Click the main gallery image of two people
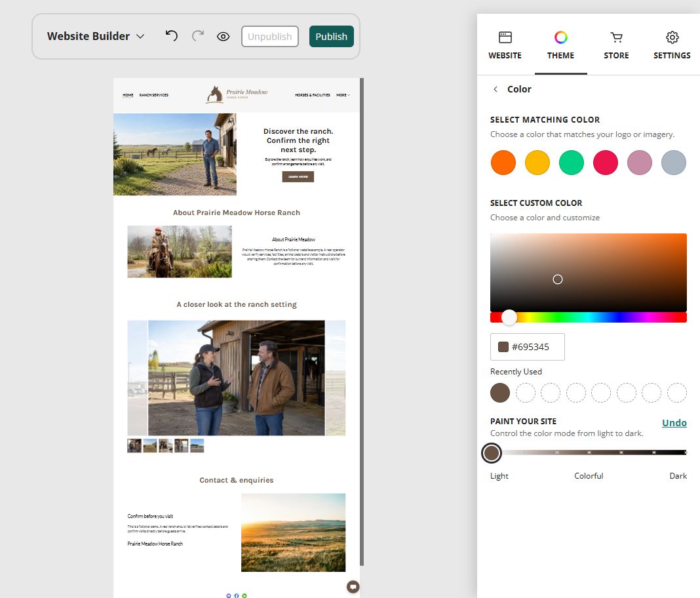700x598 pixels. coord(237,378)
